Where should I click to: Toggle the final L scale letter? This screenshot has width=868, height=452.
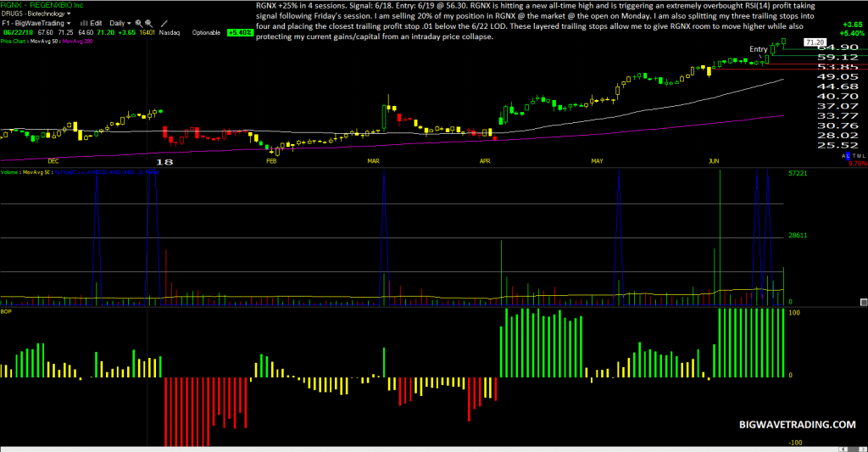click(x=864, y=156)
